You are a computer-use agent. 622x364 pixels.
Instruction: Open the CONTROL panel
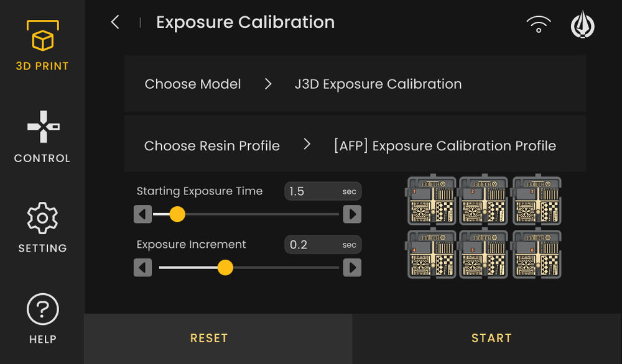(x=42, y=137)
